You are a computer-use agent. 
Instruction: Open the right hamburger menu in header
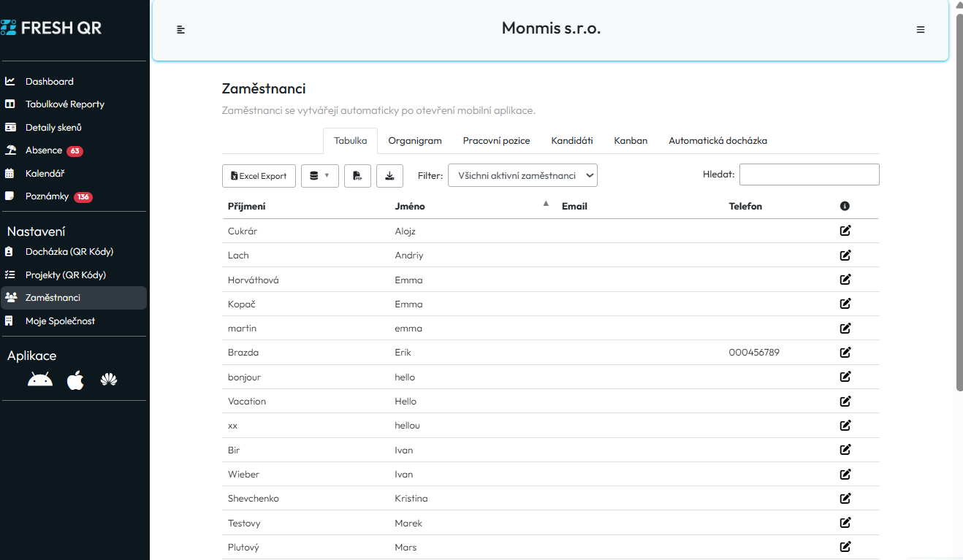point(921,30)
